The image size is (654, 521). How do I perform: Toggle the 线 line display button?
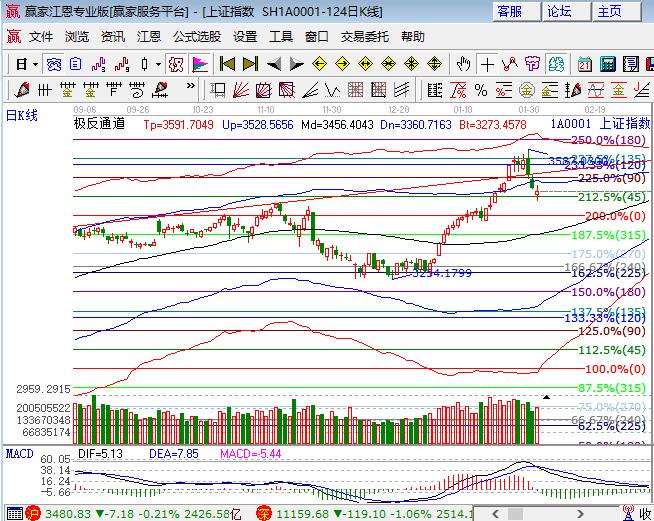(510, 63)
